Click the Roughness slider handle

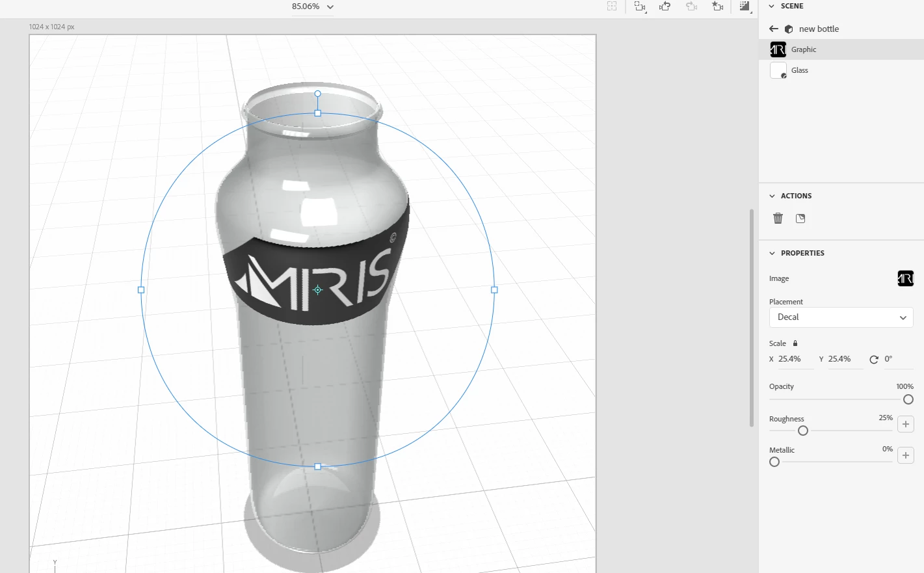coord(803,431)
